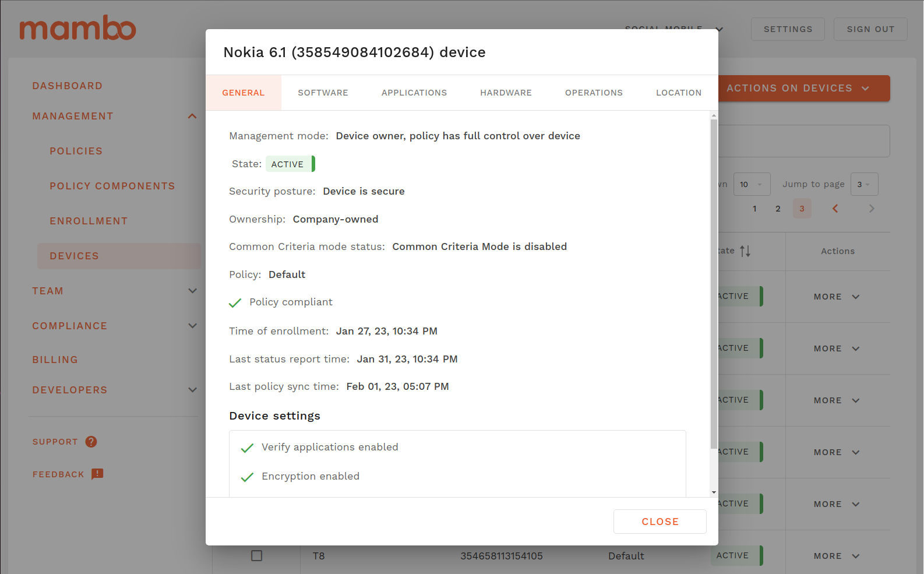The height and width of the screenshot is (574, 924).
Task: Open the account dropdown chevron in header
Action: pyautogui.click(x=720, y=29)
